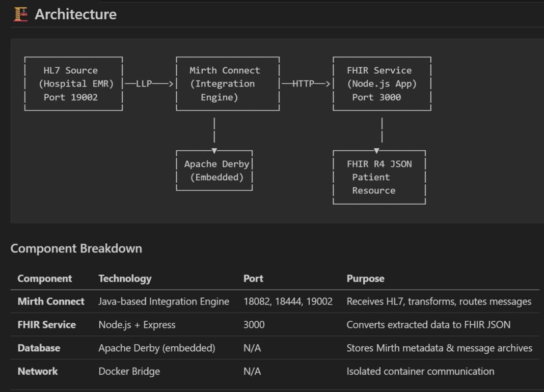This screenshot has height=392, width=544.
Task: Click 'Java-based Integration Engine' cell
Action: point(164,301)
